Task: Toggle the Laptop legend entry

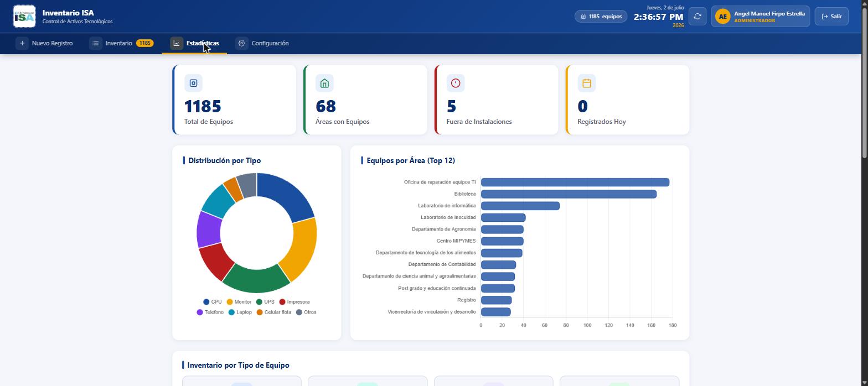Action: click(x=240, y=312)
